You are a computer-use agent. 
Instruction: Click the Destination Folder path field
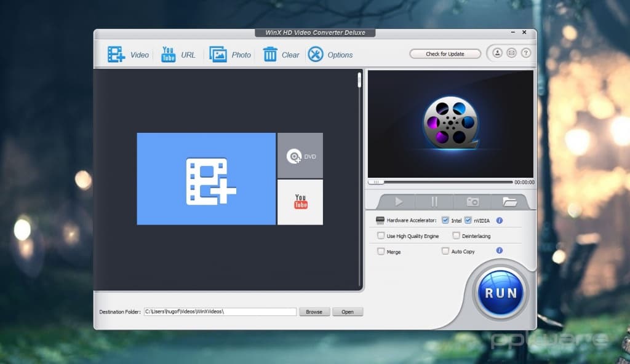coord(220,312)
